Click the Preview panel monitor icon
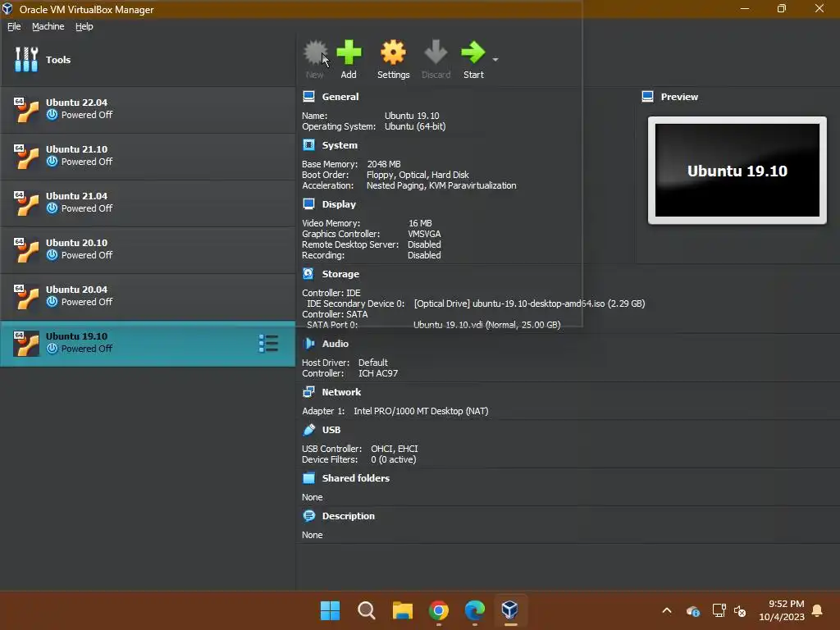Screen dimensions: 840x630 pos(647,97)
